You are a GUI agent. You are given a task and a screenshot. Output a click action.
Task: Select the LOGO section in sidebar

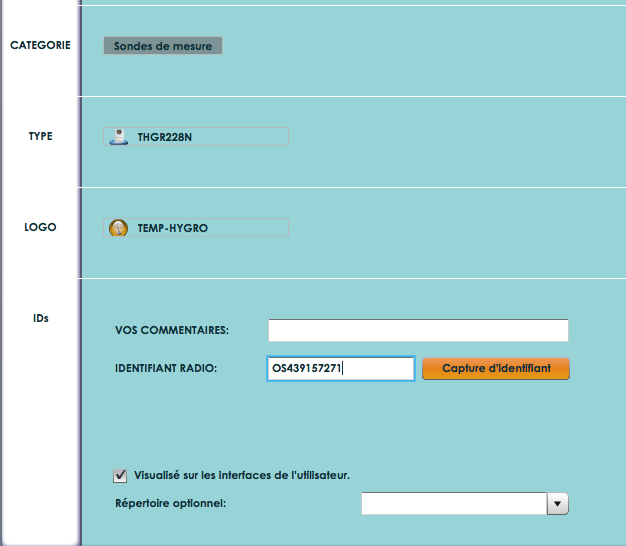[40, 227]
